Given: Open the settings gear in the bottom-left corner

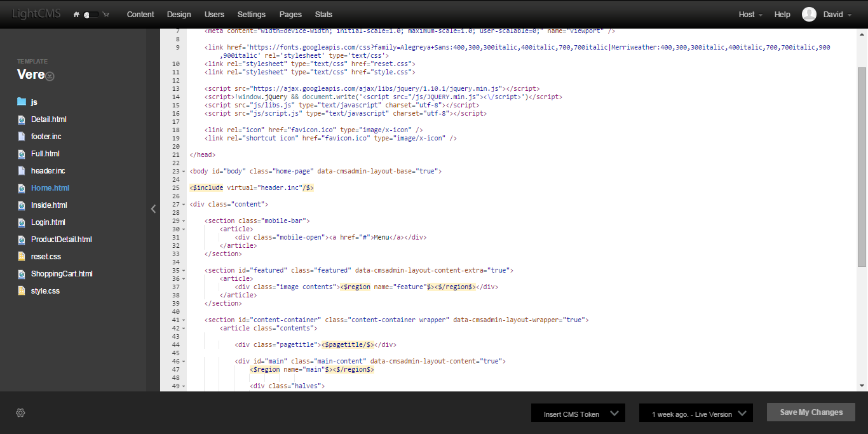Looking at the screenshot, I should coord(20,412).
